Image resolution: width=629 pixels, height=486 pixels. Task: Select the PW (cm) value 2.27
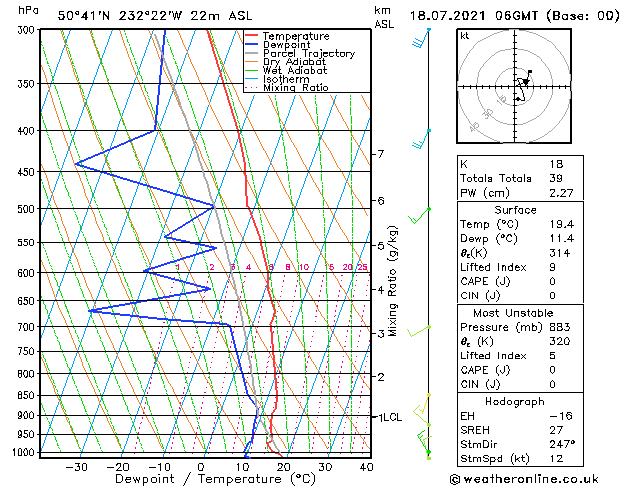pos(561,193)
